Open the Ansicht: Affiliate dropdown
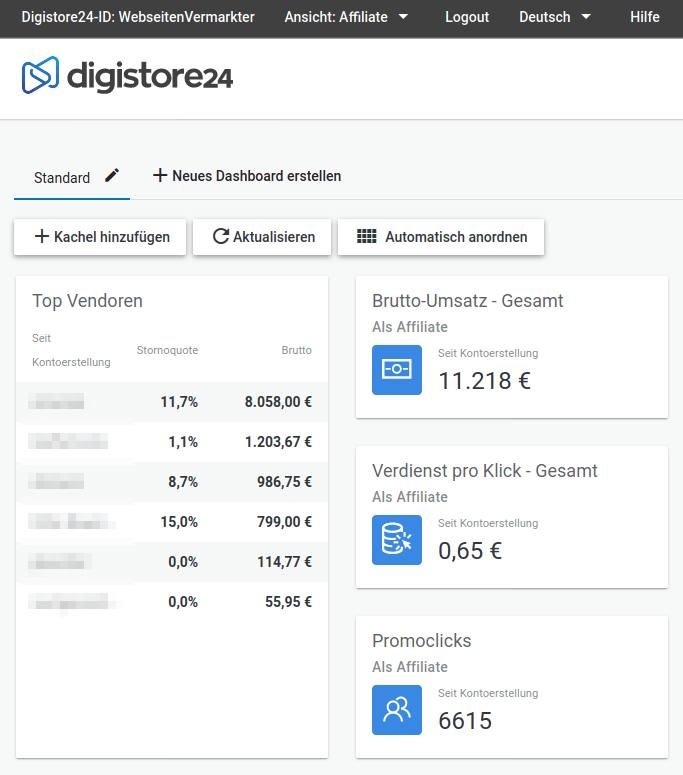Viewport: 683px width, 775px height. (x=346, y=17)
